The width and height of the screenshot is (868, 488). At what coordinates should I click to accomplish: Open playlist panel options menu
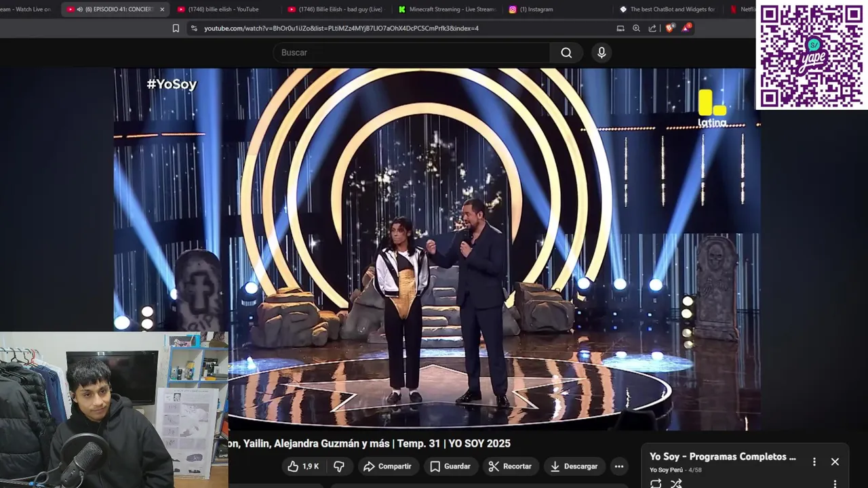pos(814,462)
